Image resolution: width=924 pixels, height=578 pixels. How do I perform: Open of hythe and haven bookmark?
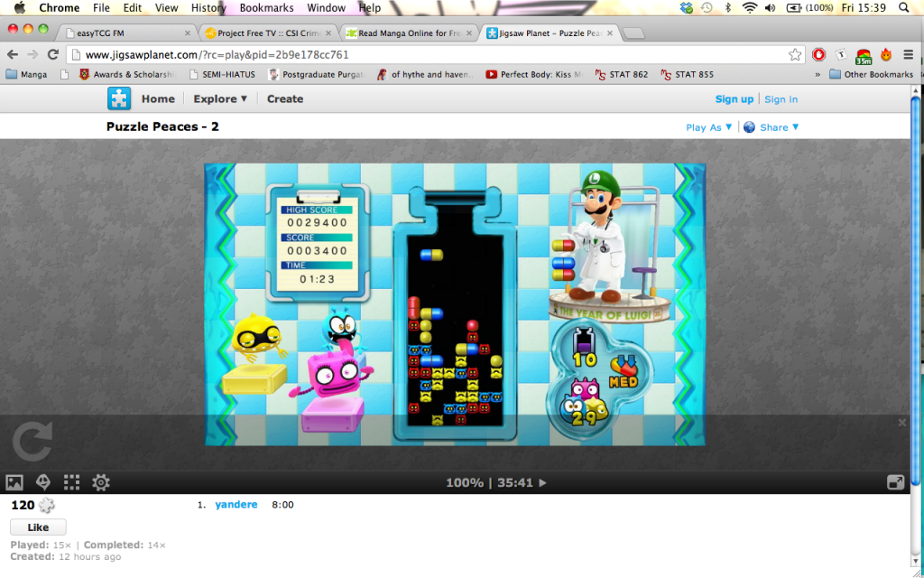426,74
